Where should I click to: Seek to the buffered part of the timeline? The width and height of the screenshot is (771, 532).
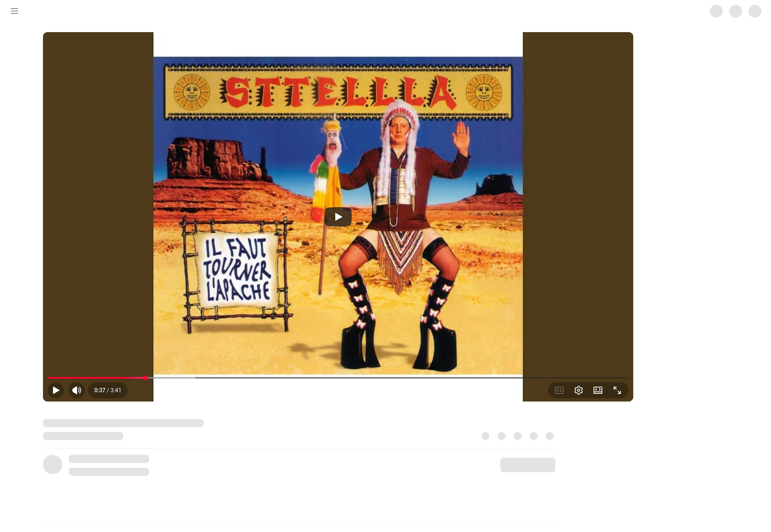pyautogui.click(x=171, y=378)
